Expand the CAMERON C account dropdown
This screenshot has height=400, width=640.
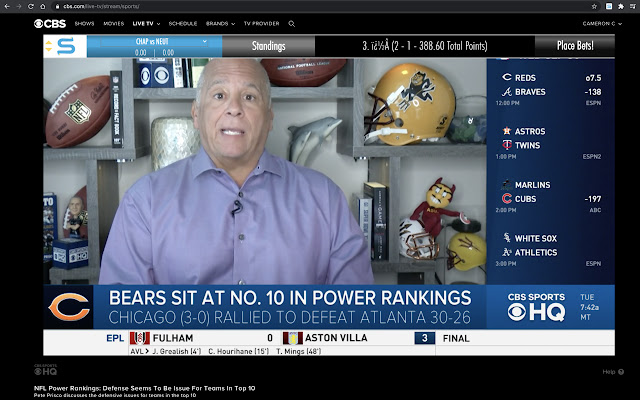[602, 24]
